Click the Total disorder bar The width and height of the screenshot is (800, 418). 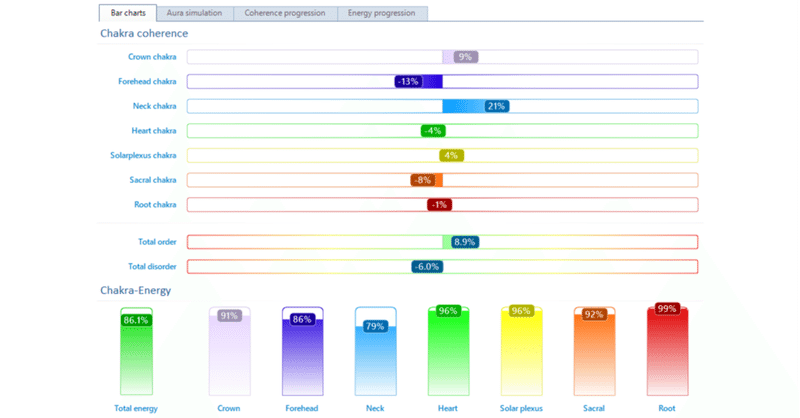coord(442,266)
